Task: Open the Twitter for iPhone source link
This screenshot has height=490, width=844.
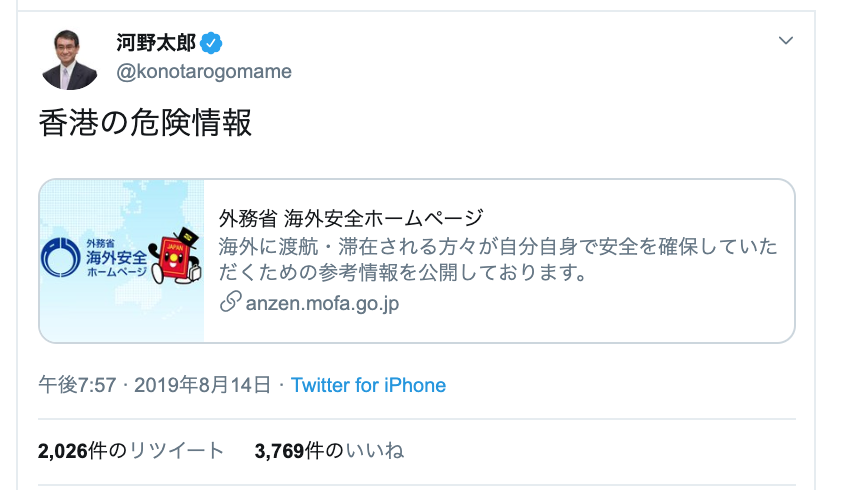Action: (368, 385)
